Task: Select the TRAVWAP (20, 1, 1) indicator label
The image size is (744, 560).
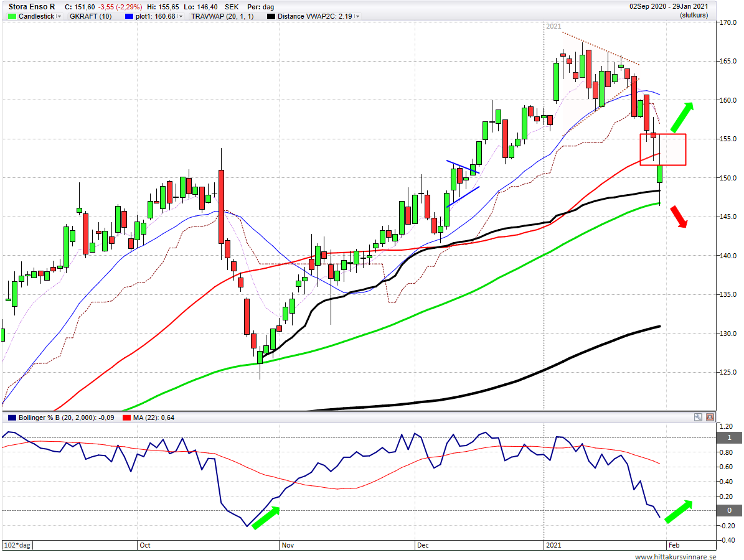Action: [x=222, y=16]
